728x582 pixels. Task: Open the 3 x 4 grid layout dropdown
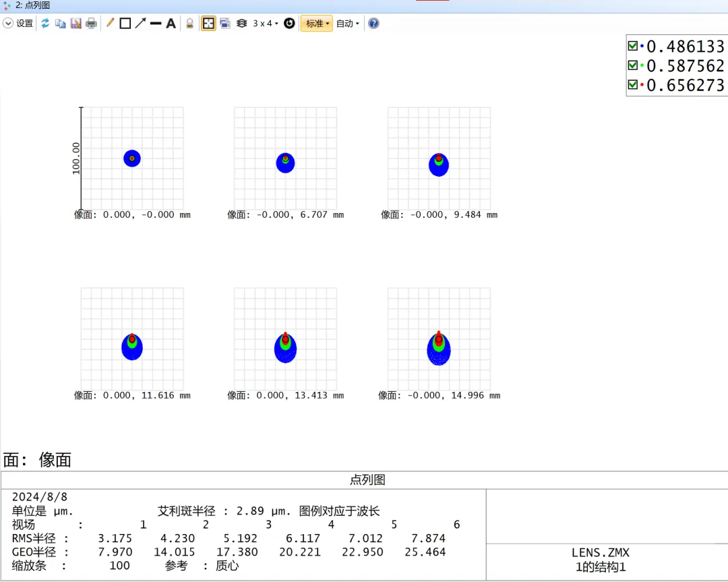coord(266,24)
